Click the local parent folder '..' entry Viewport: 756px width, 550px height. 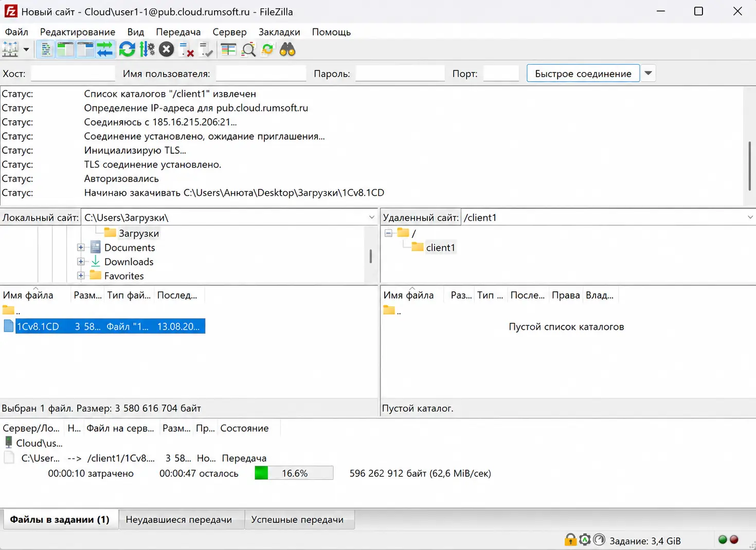tap(11, 310)
